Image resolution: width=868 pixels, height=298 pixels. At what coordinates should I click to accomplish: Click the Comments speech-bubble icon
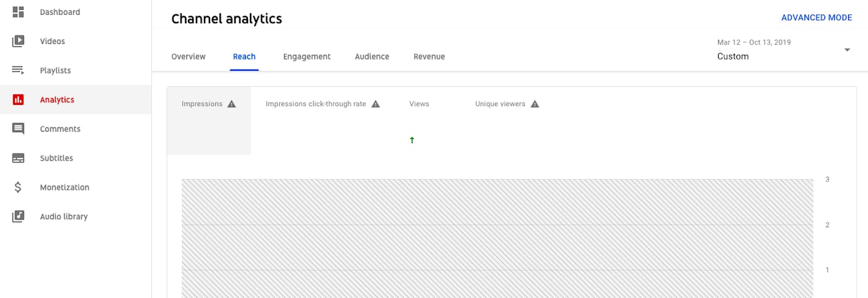point(19,129)
